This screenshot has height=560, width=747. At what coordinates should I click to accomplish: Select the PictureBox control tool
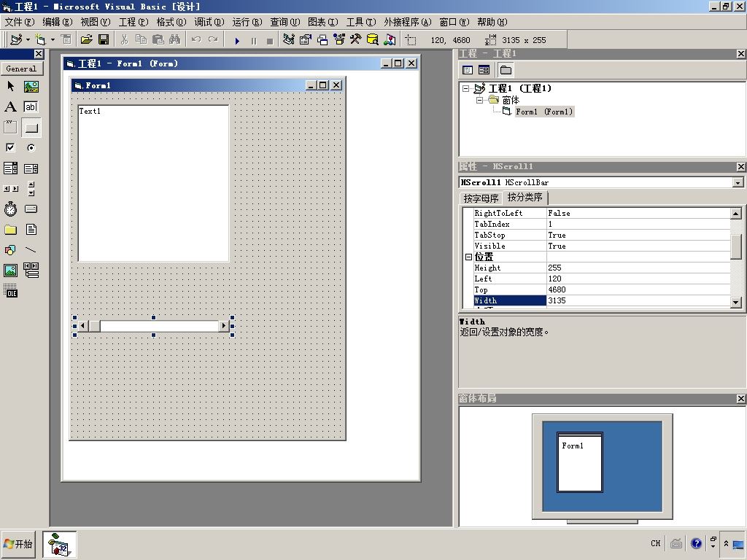(31, 86)
